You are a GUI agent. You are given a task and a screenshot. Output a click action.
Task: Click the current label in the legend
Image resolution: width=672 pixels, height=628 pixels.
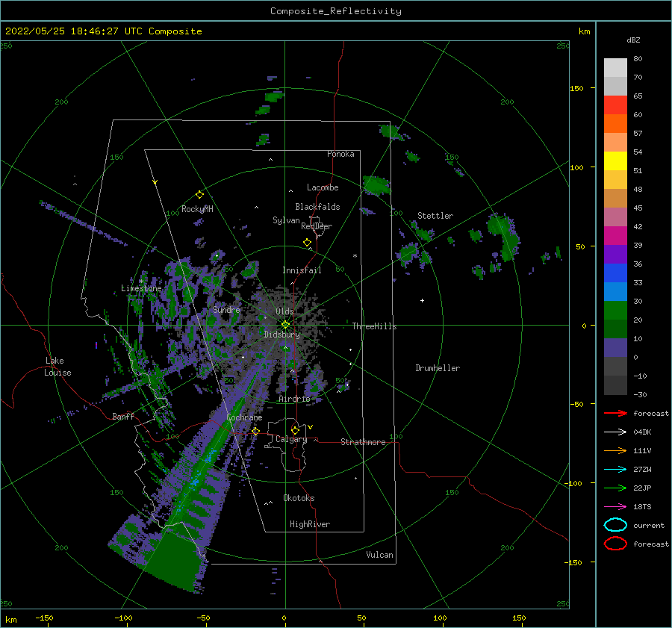coord(648,525)
